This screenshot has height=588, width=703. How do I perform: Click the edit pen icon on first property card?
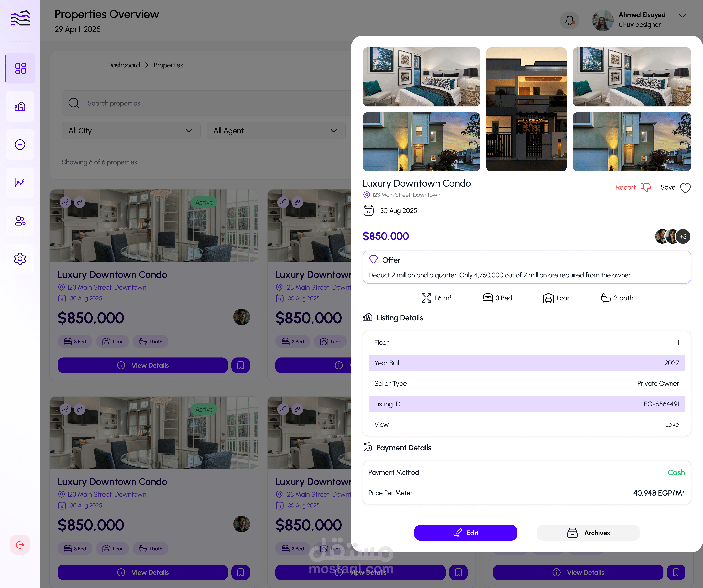click(66, 202)
